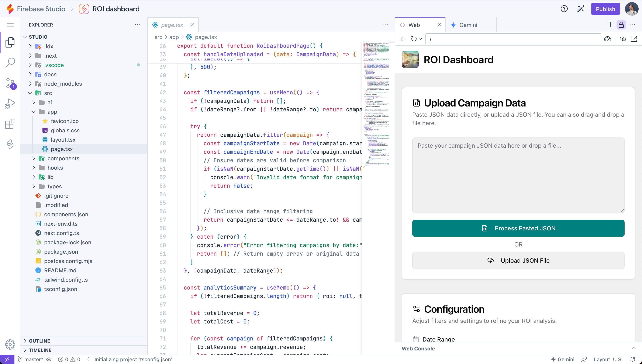The height and width of the screenshot is (364, 642).
Task: Collapse the STUDIO root folder
Action: tap(25, 37)
